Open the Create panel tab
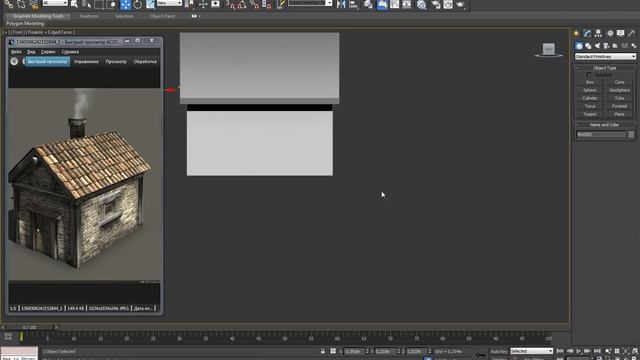This screenshot has width=640, height=360. click(x=576, y=33)
